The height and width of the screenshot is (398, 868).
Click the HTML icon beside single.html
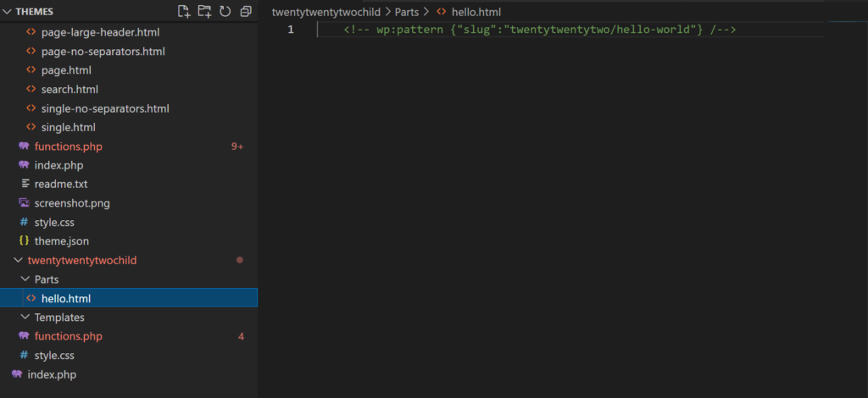pyautogui.click(x=31, y=127)
